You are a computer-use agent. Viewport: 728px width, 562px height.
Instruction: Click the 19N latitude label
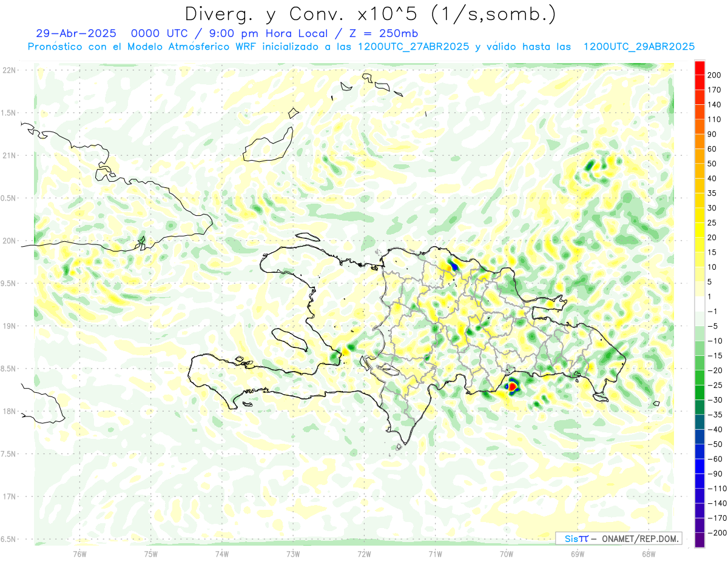[x=9, y=326]
